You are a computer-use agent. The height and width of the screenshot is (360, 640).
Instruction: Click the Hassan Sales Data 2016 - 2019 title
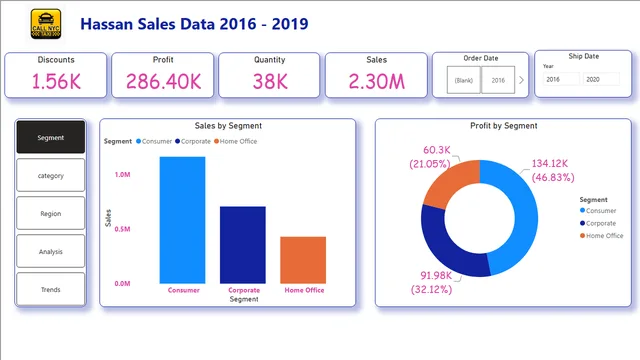tap(194, 24)
